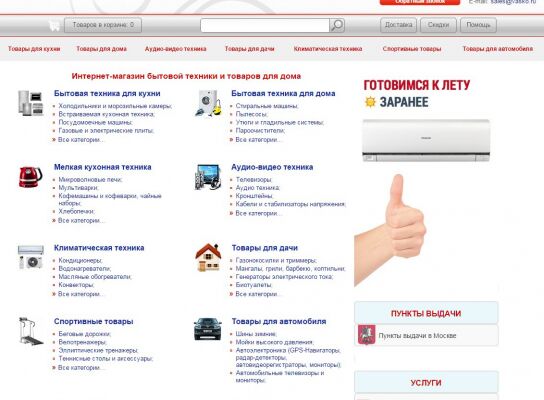Click the red kettle icon

[31, 177]
